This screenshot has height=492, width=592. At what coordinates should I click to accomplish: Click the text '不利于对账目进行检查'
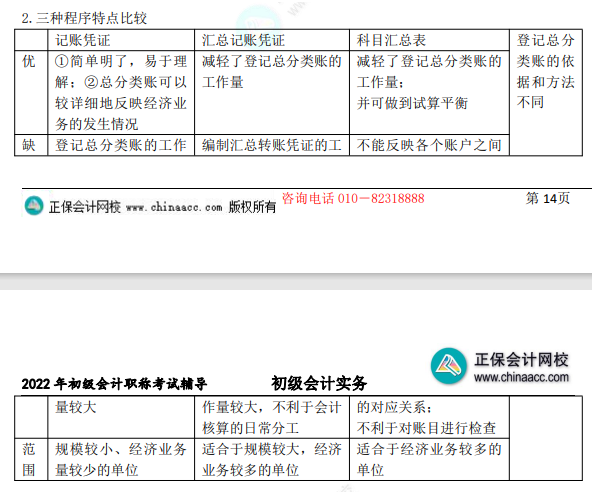pos(426,428)
